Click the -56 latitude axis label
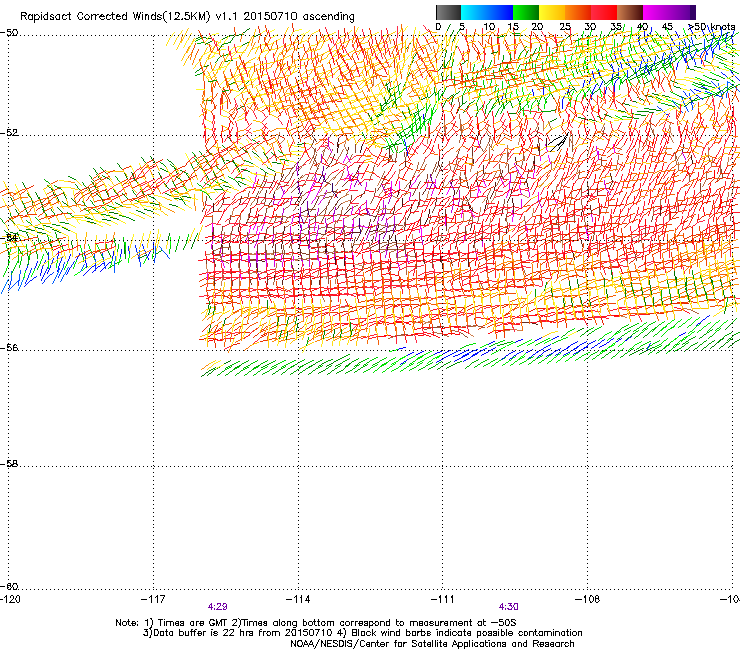 [9, 348]
